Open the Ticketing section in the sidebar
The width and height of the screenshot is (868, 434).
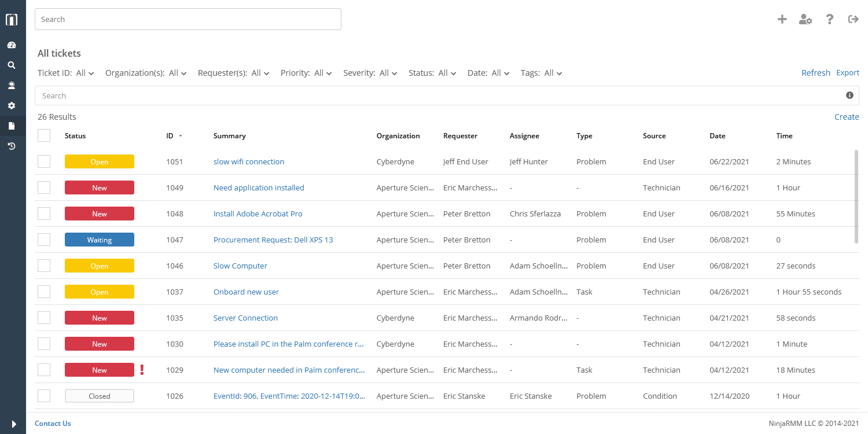(12, 126)
